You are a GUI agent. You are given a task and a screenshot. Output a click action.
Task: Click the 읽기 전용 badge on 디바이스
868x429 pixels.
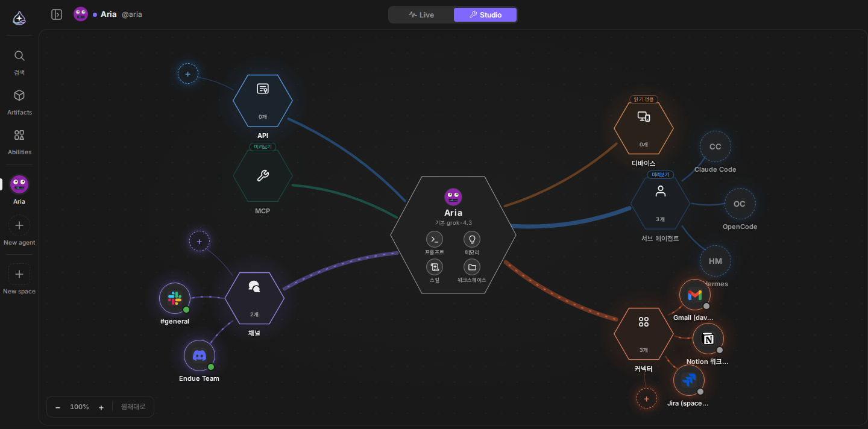pos(644,99)
